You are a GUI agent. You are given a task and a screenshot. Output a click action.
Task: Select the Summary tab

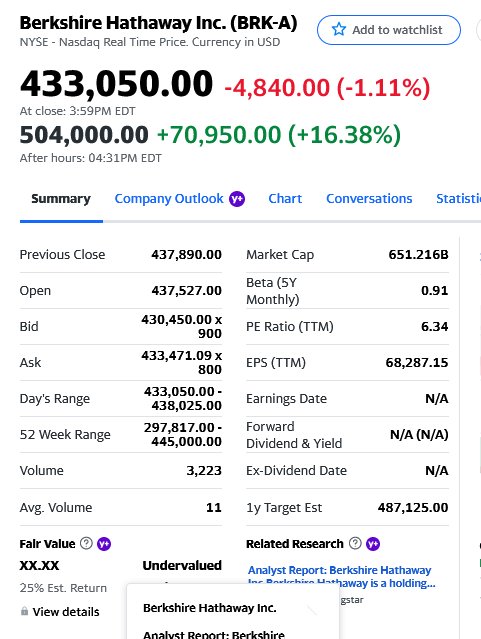[x=61, y=199]
